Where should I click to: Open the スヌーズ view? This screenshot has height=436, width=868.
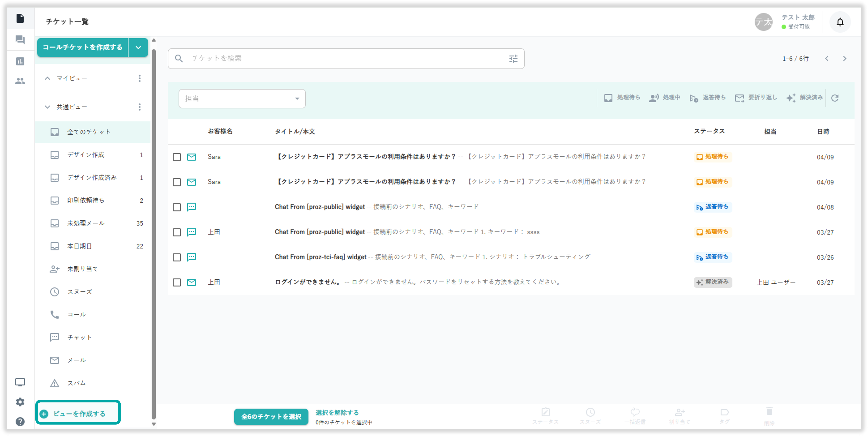click(80, 292)
